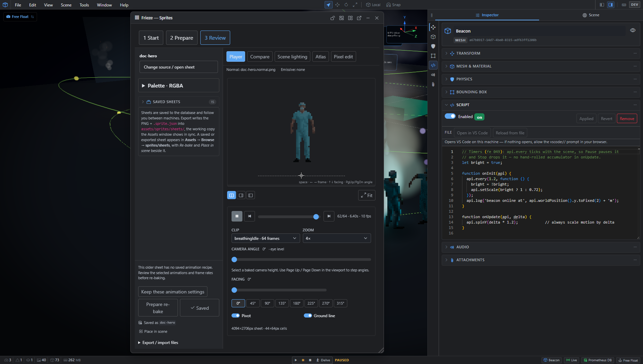643x364 pixels.
Task: Unlock the Frieze window lock icon
Action: tap(333, 18)
